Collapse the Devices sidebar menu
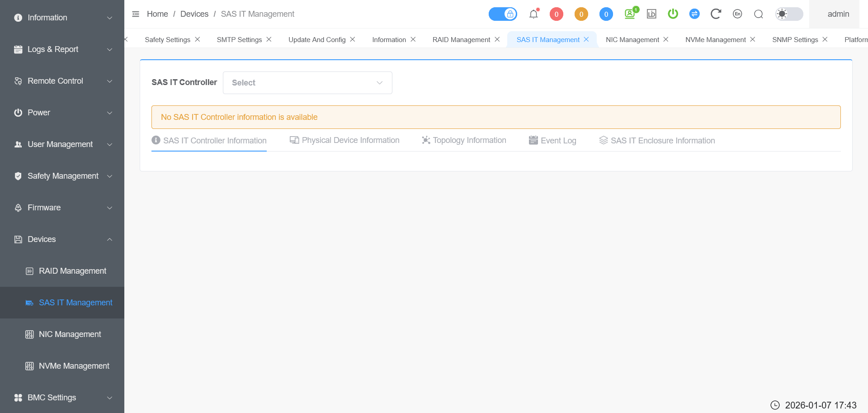This screenshot has width=868, height=413. pos(62,239)
